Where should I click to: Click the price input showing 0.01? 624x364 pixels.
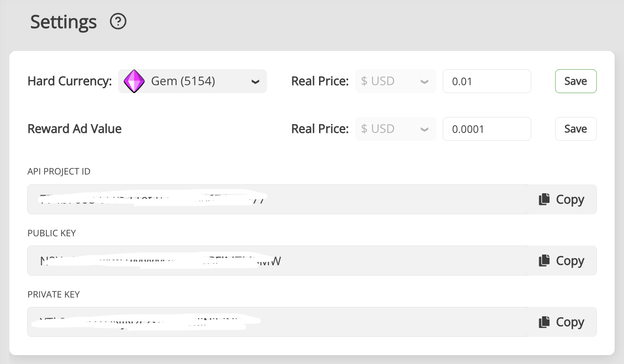(x=487, y=81)
